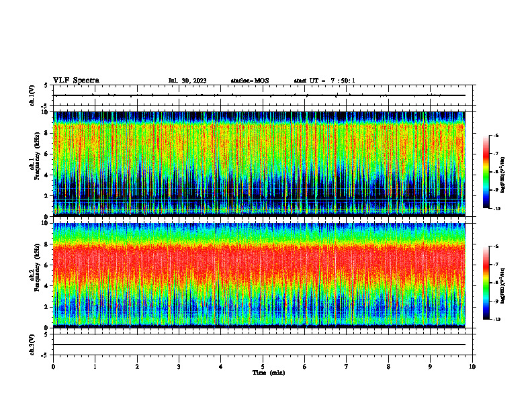Click the "10" label on the time axis
The height and width of the screenshot is (411, 532).
point(472,367)
